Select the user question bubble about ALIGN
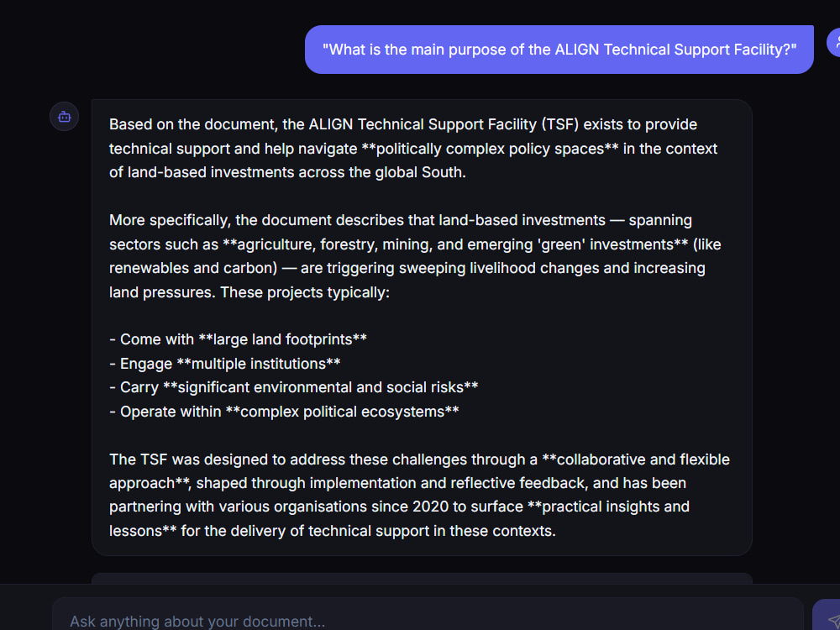Screen dimensions: 840x630 click(559, 50)
